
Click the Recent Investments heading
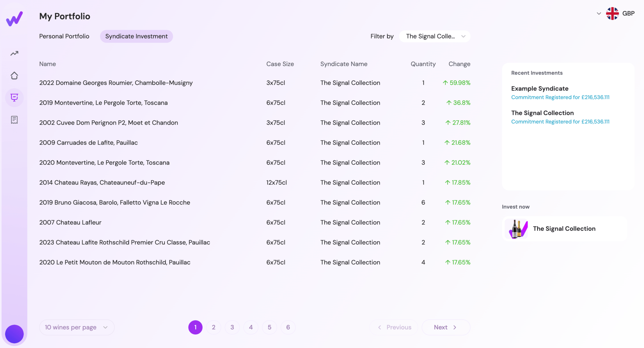point(537,73)
